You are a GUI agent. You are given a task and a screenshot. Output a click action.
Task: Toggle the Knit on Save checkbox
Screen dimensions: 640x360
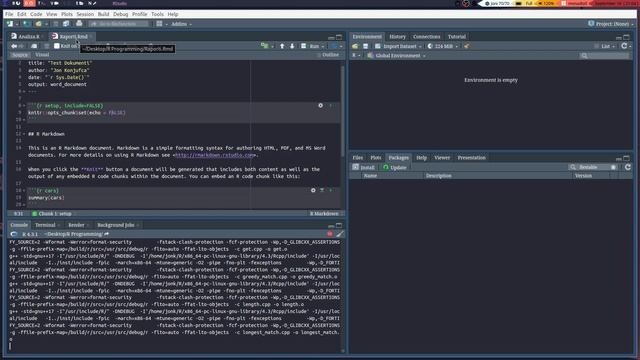point(57,46)
